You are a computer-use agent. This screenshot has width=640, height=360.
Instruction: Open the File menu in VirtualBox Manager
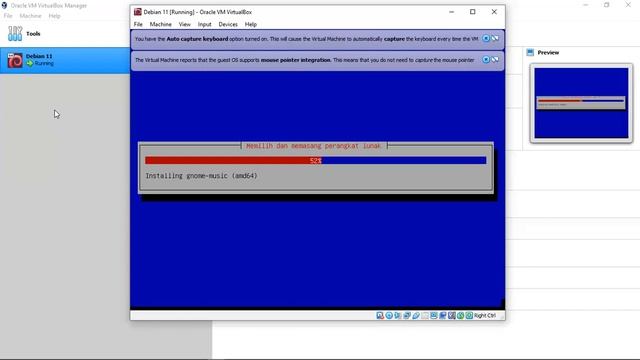click(8, 16)
